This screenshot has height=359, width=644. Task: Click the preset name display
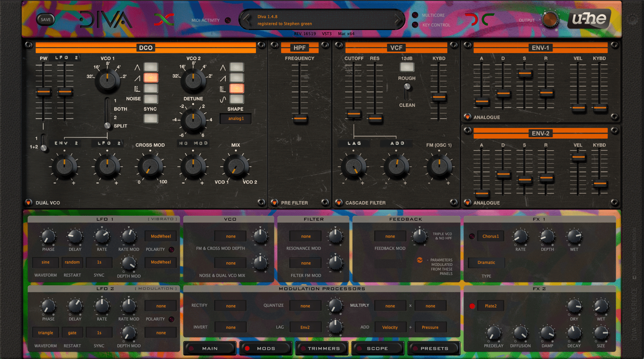[x=322, y=20]
